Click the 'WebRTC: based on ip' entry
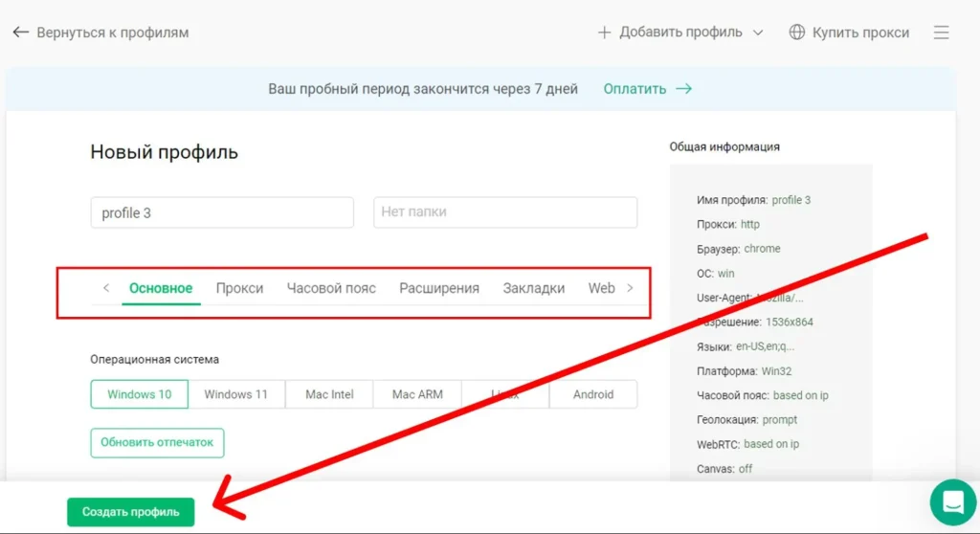Viewport: 980px width, 534px height. [x=747, y=444]
